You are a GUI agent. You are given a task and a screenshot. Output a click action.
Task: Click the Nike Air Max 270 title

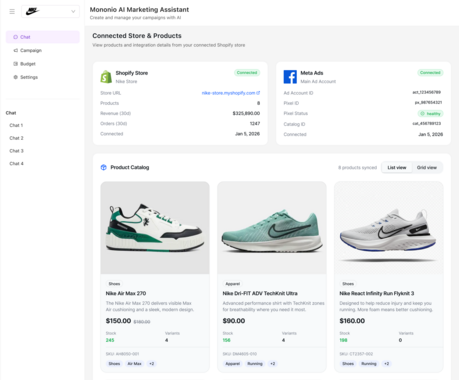pos(126,293)
